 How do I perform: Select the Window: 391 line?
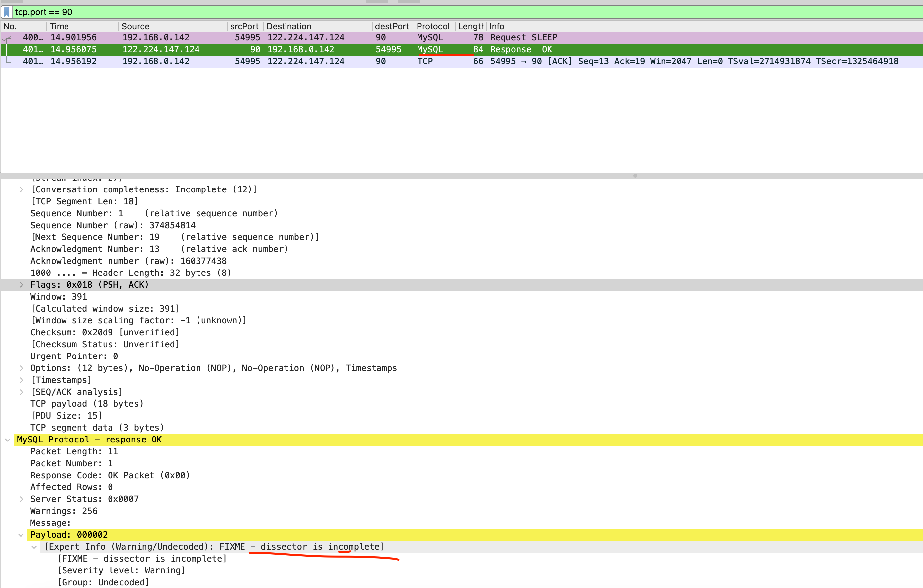coord(59,297)
